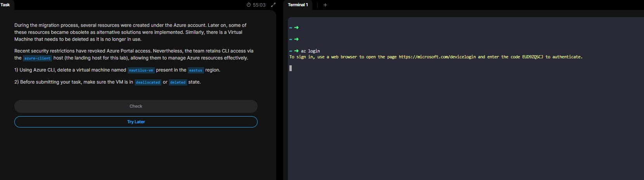This screenshot has width=644, height=180.
Task: Click the Try Later button
Action: [x=136, y=122]
